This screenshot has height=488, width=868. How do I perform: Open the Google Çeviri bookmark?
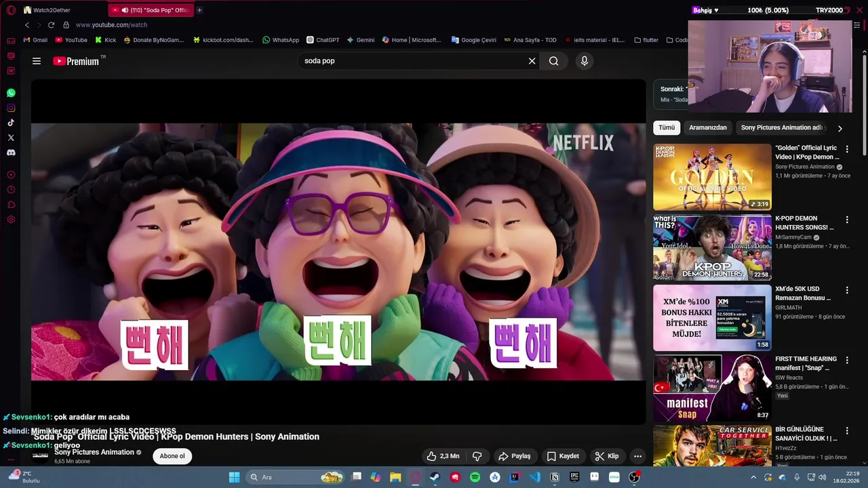click(x=474, y=40)
